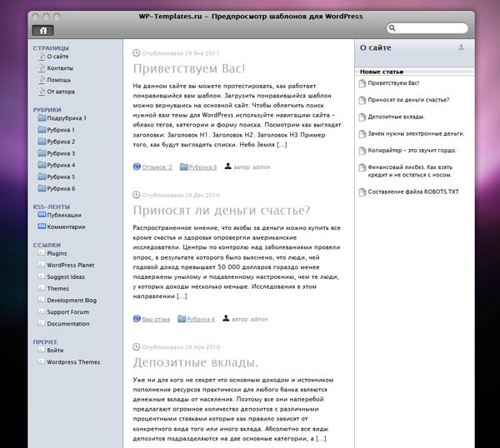
Task: Click the folder icon next to Рубрика 3
Action: tap(42, 153)
